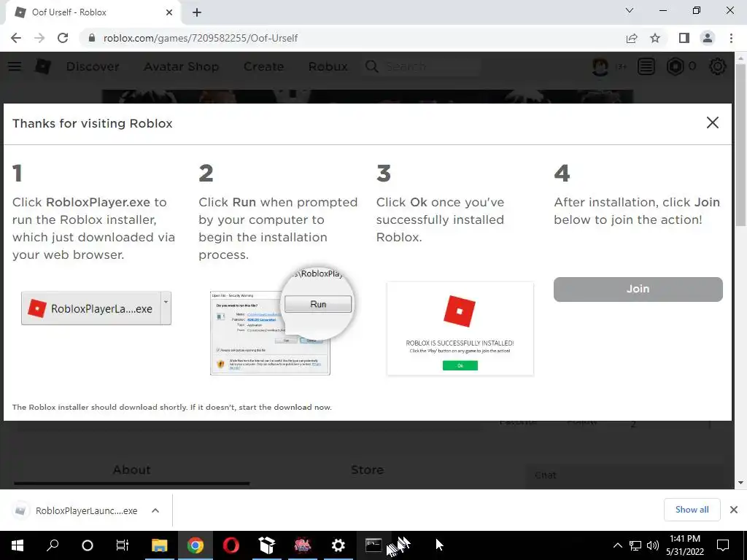Click the Run dialog illustration in step 2
Viewport: 747px width, 560px height.
coord(281,322)
